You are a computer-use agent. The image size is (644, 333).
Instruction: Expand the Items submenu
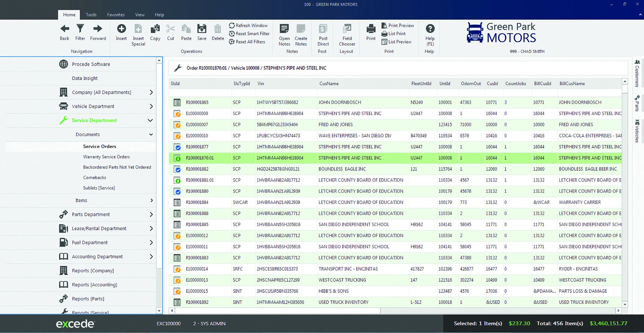click(151, 200)
